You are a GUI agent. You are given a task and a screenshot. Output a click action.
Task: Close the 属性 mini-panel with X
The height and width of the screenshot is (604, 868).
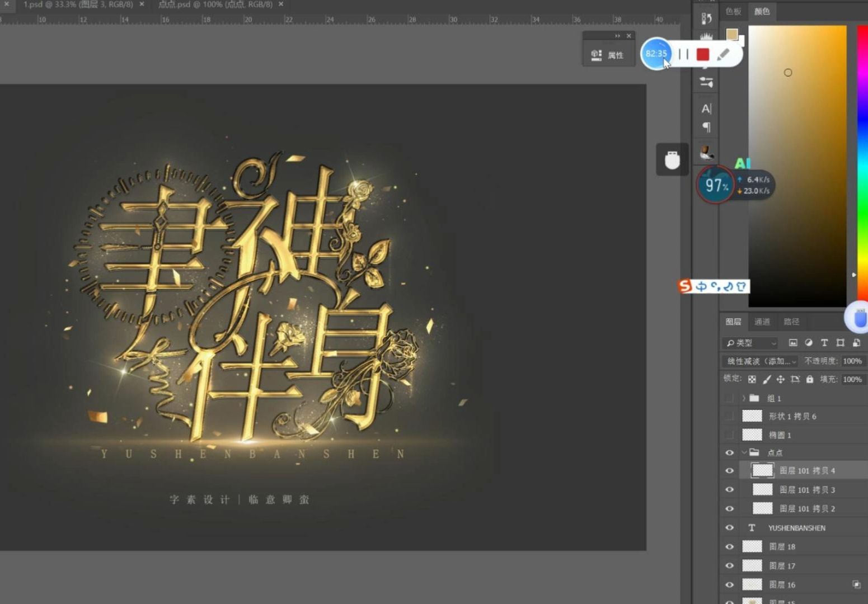point(629,36)
